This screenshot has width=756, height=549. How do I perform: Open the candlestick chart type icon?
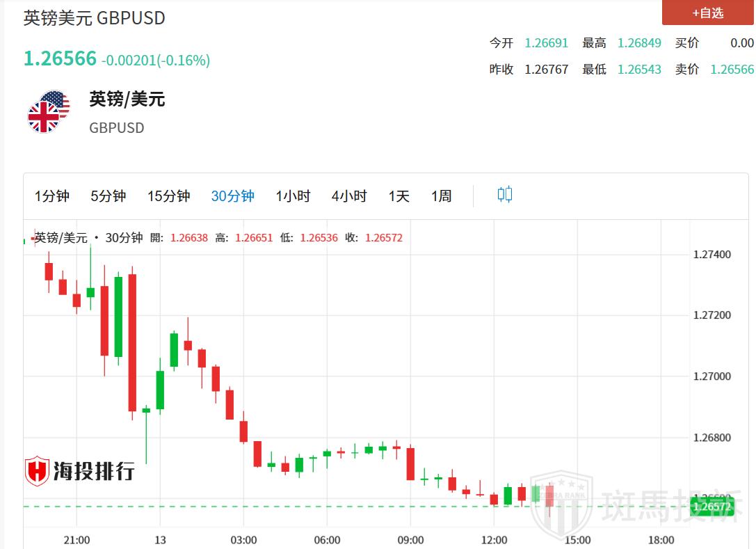click(x=505, y=195)
